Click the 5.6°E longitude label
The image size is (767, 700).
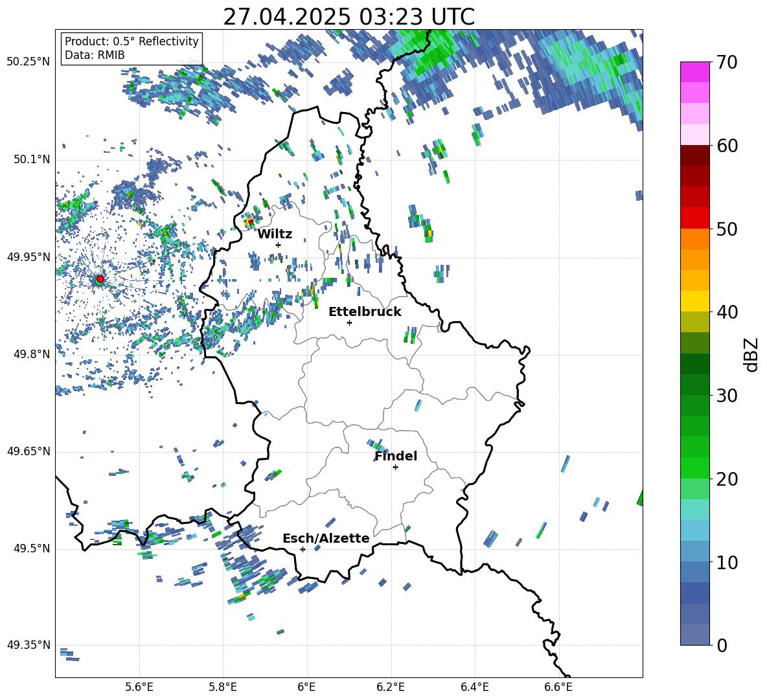click(139, 687)
